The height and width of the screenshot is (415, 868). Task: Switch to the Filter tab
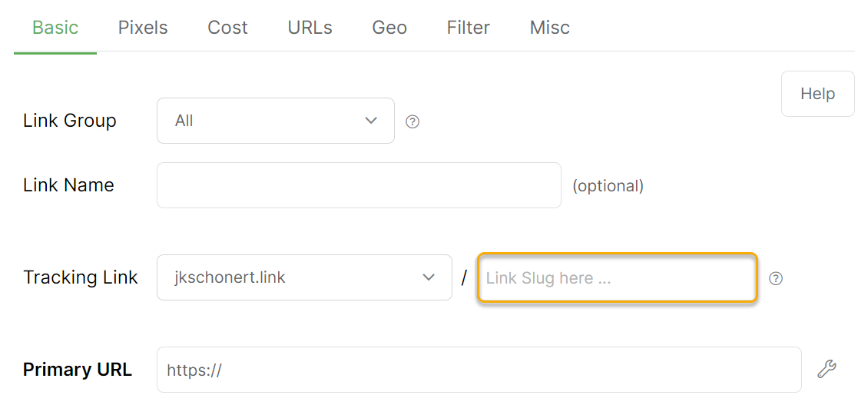pyautogui.click(x=469, y=28)
